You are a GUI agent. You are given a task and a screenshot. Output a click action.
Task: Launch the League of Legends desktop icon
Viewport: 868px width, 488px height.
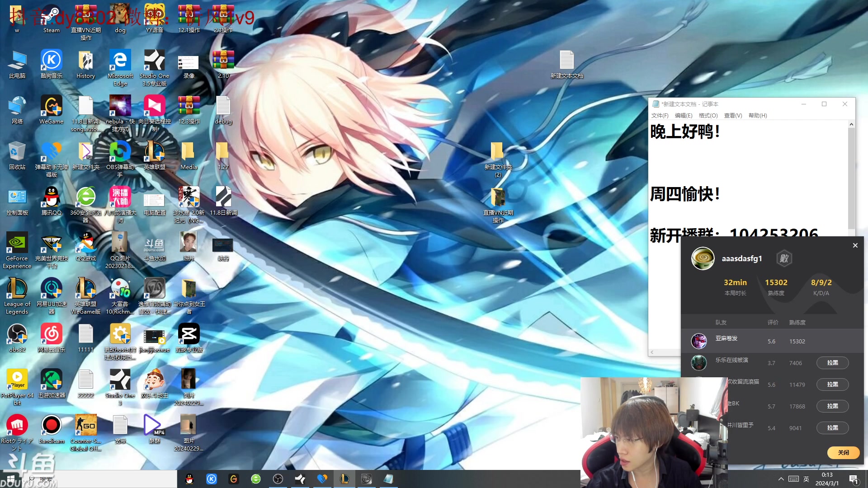pyautogui.click(x=17, y=296)
